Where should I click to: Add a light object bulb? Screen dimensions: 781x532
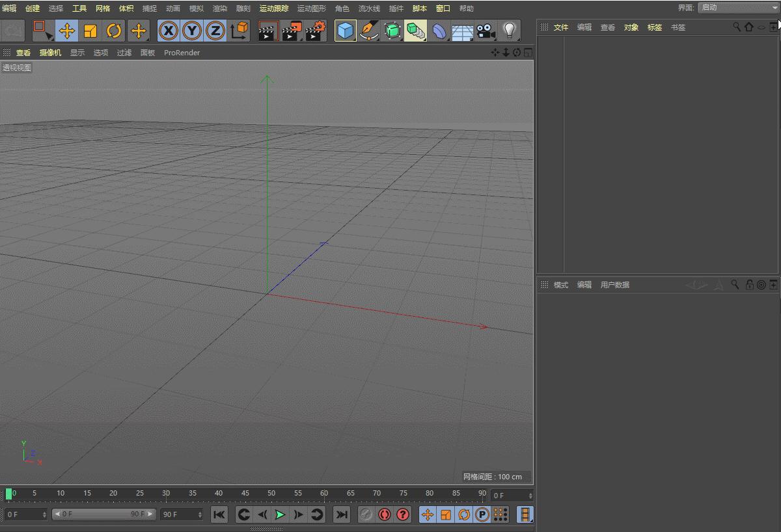tap(510, 31)
